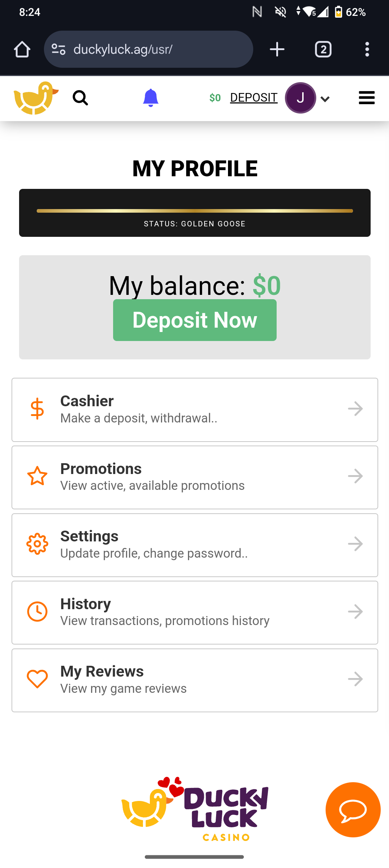Tap the browser home icon

pos(22,49)
